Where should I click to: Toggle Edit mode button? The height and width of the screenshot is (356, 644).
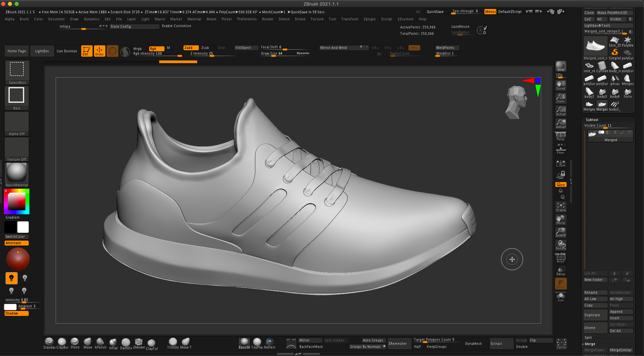[x=87, y=51]
